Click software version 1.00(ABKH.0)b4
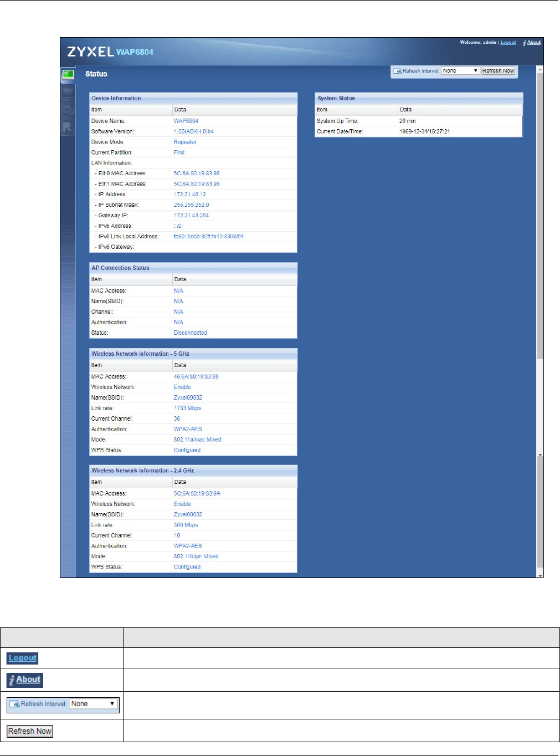This screenshot has width=560, height=756. [194, 131]
